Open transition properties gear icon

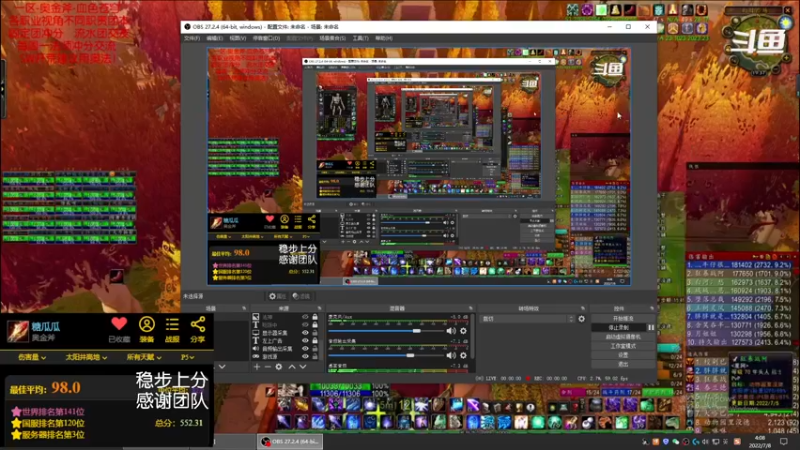(582, 319)
